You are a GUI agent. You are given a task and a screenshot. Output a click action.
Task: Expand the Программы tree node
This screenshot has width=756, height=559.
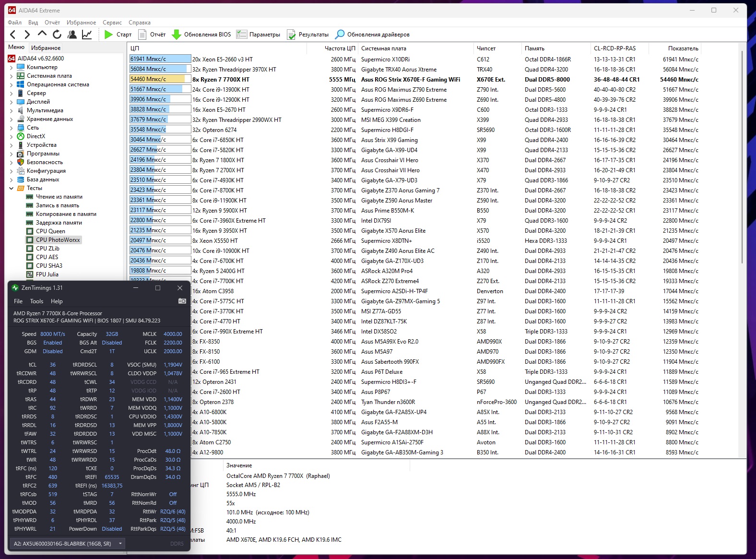12,154
